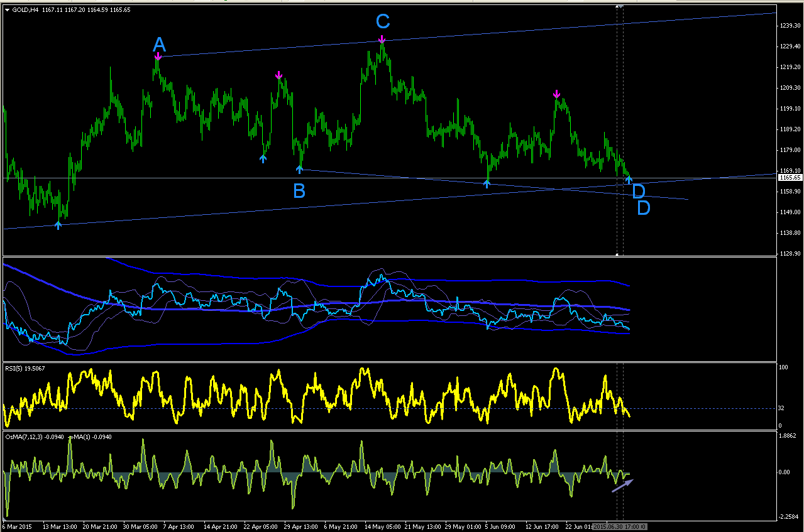
Task: Click the 29 Apr 13:00 time axis label
Action: [301, 526]
